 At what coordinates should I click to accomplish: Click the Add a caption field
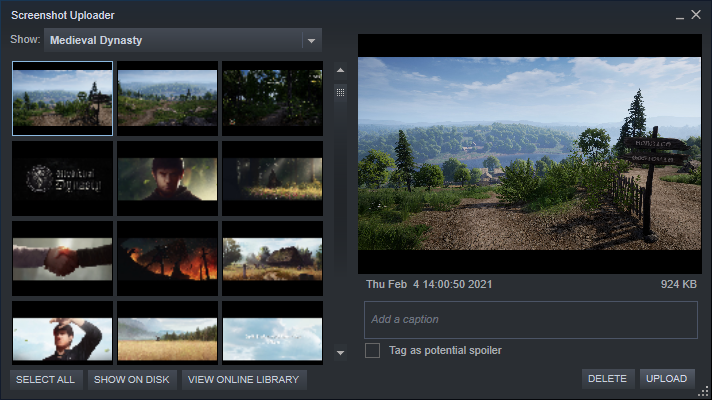[531, 320]
